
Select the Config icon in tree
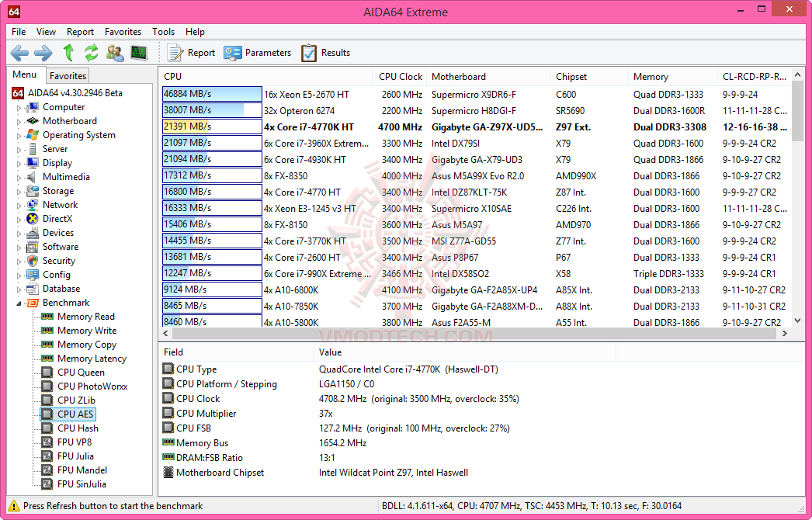[32, 275]
